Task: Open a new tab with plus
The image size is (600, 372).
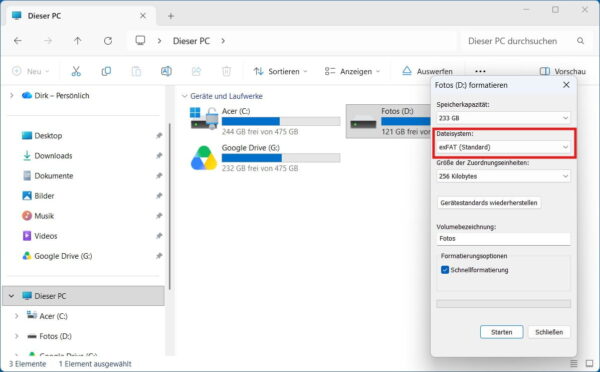Action: (x=171, y=16)
